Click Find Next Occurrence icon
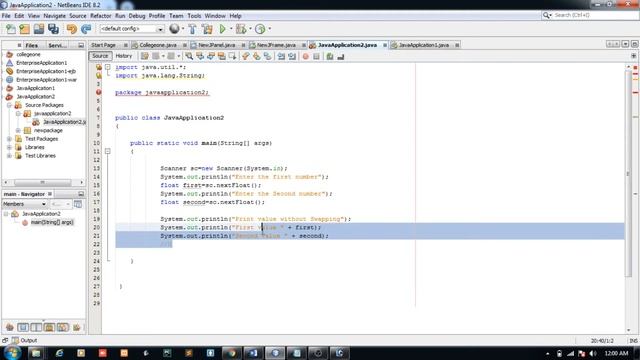The width and height of the screenshot is (640, 360). point(211,56)
